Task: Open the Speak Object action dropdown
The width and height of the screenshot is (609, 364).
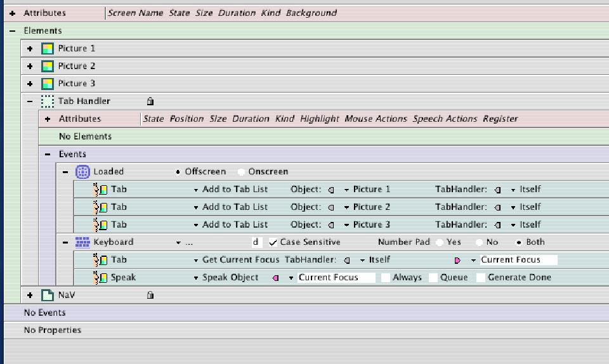Action: click(197, 278)
